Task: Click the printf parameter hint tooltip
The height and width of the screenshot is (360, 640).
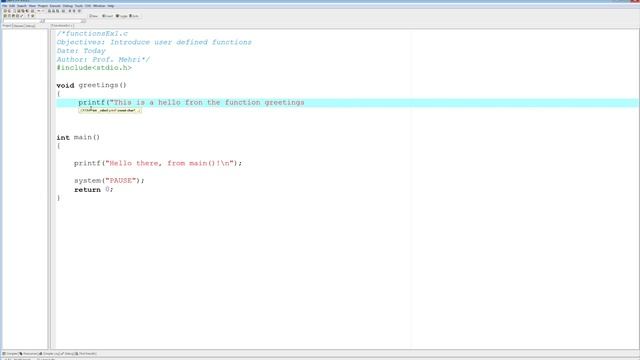Action: click(110, 110)
